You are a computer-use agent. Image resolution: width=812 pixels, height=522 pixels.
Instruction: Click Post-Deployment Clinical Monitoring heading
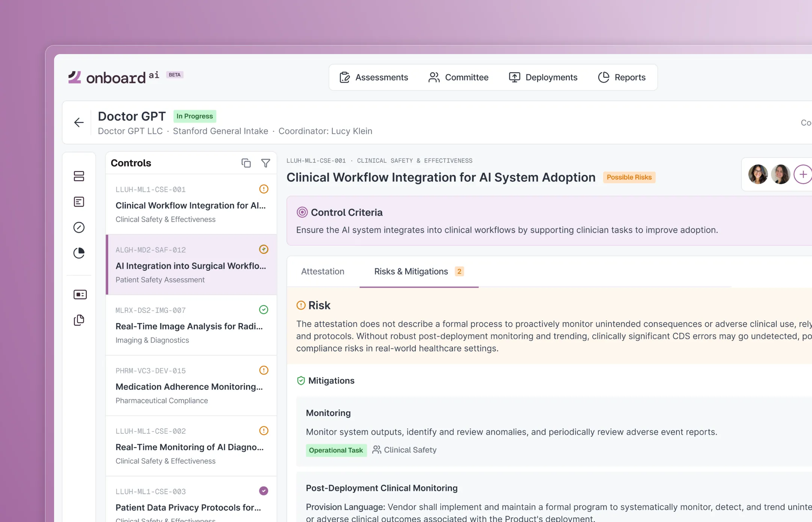tap(382, 488)
